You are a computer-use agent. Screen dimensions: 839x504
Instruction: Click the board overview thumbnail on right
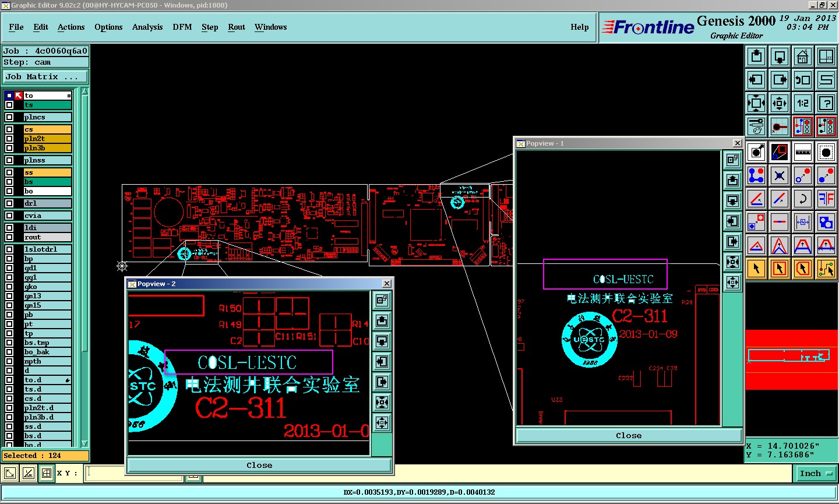coord(791,360)
